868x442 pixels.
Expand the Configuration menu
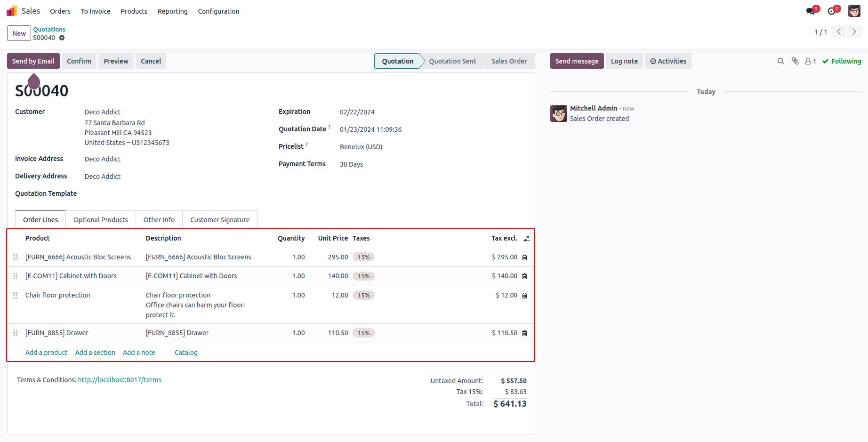[x=218, y=11]
